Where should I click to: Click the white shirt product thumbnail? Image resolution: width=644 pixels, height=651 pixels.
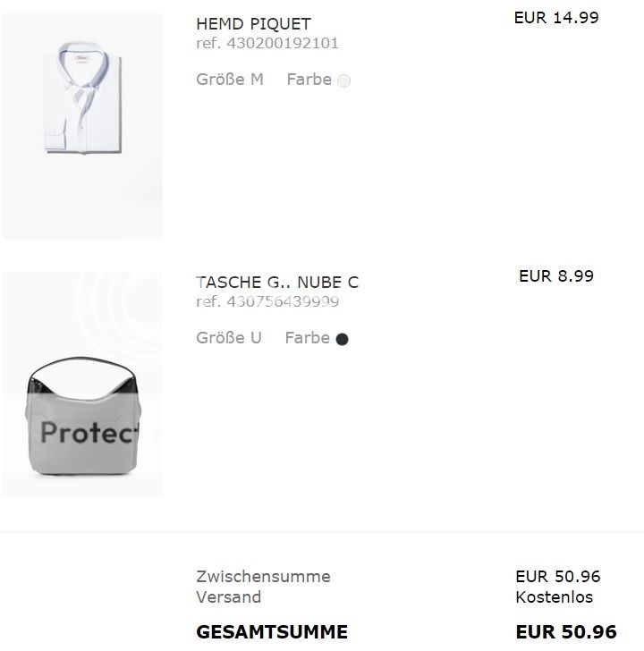[82, 125]
